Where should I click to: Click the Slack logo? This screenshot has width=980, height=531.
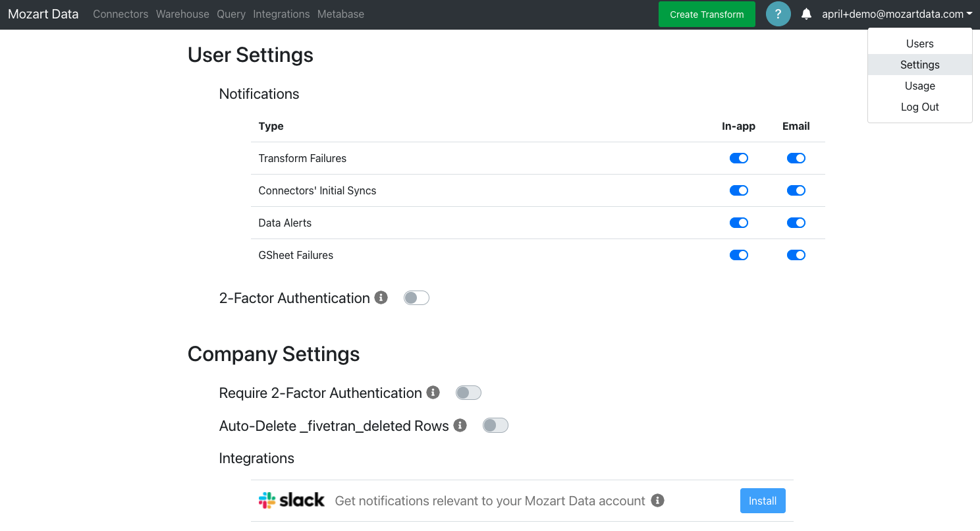[292, 500]
